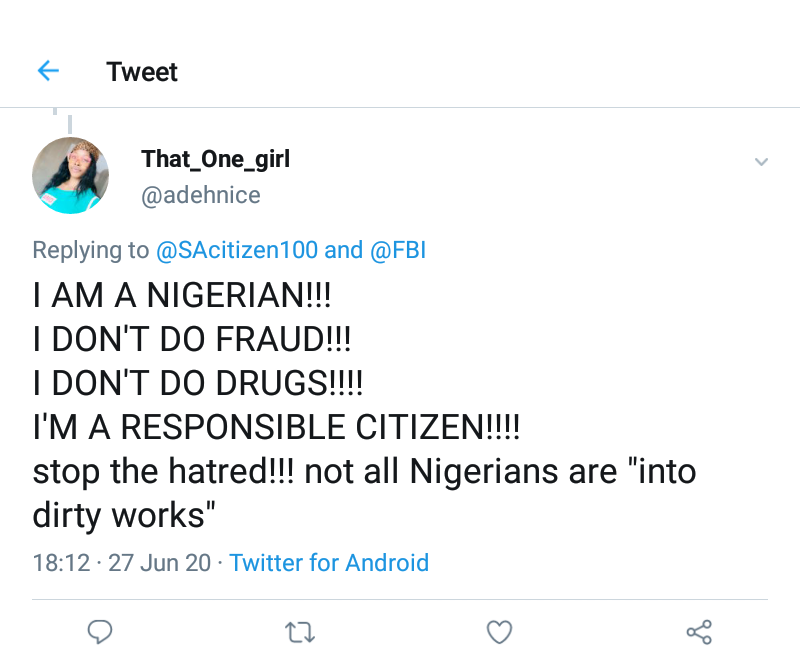Go back using the left arrow
800x659 pixels.
tap(48, 71)
